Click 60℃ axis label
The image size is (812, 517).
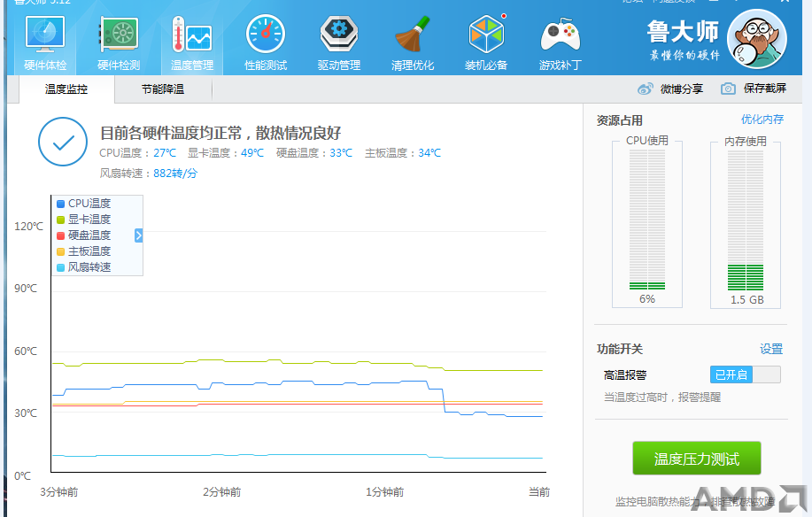[26, 351]
